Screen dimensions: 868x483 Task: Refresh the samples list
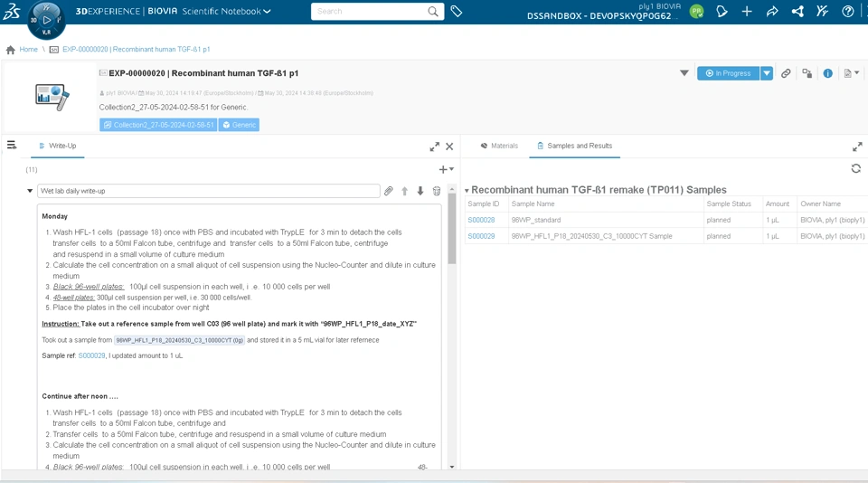(856, 168)
